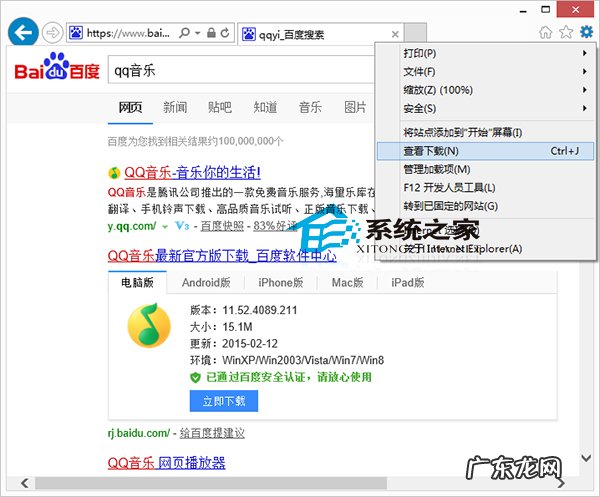This screenshot has width=600, height=497.
Task: Open the 给百度提建议 link
Action: point(212,433)
